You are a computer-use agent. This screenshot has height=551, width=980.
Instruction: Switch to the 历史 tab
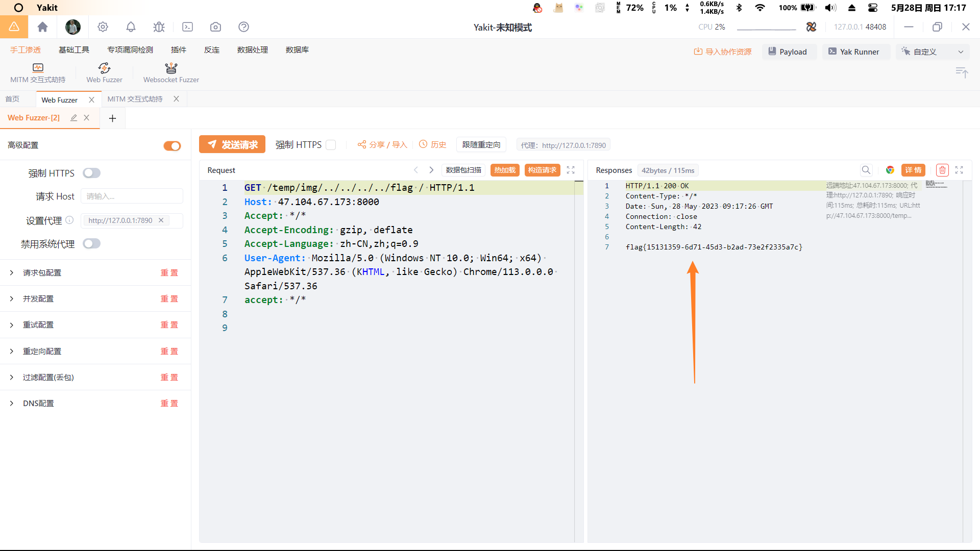[433, 145]
